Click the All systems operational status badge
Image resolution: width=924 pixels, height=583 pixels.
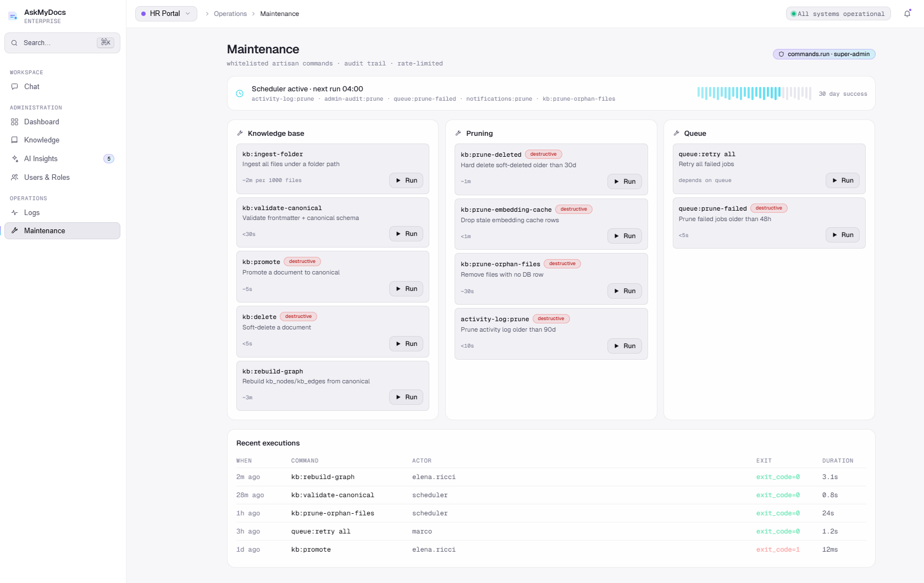pos(838,14)
